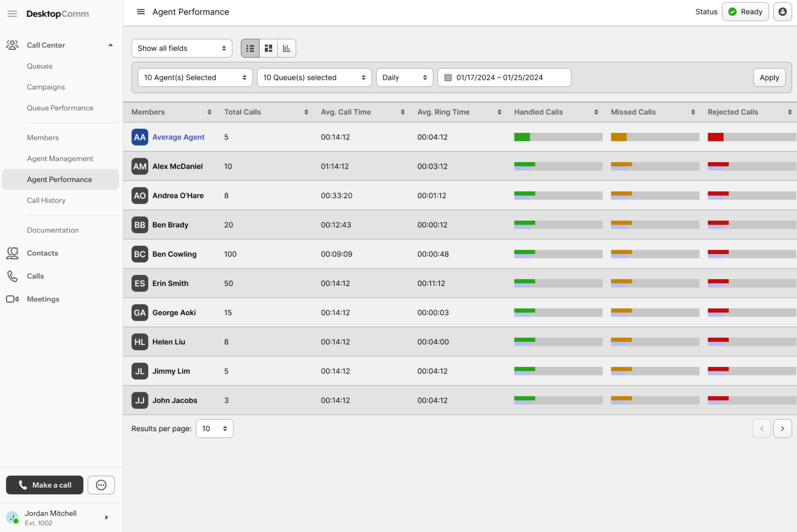The image size is (797, 532).
Task: Open the calendar date range icon
Action: (x=448, y=77)
